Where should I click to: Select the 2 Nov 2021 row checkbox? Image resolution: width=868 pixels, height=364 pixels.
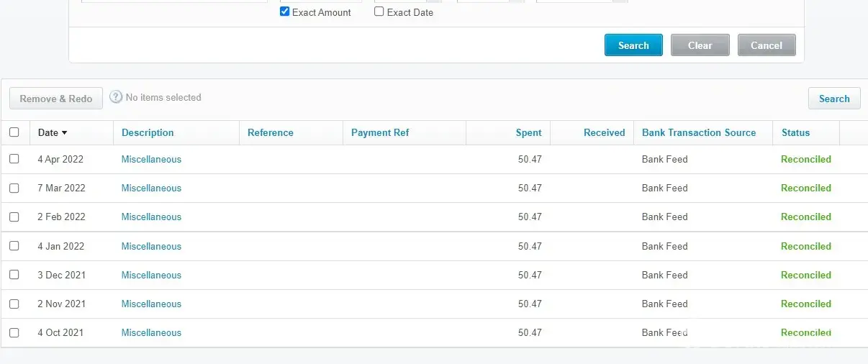14,304
